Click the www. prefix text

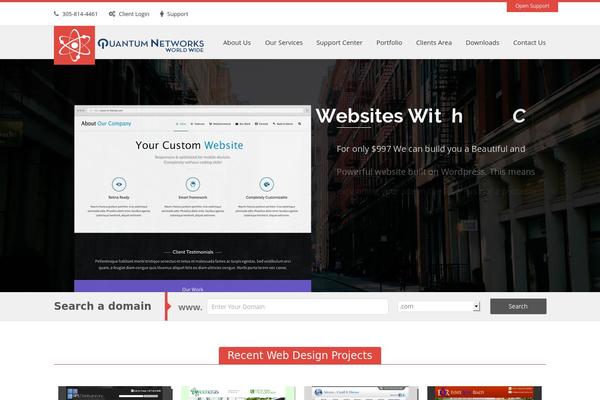(x=190, y=307)
